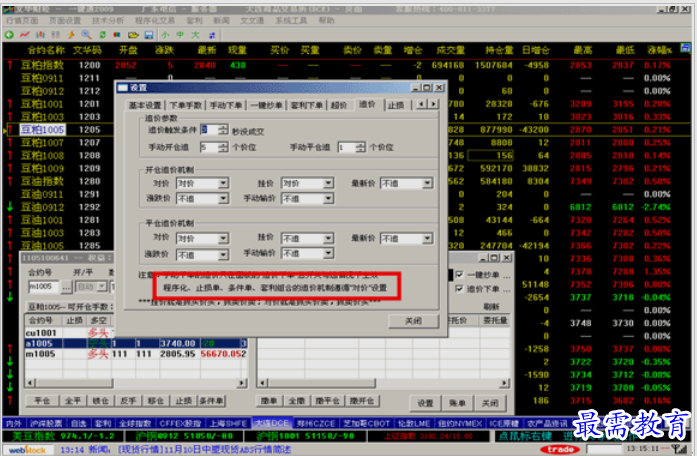
Task: Click the 关闭 button in settings dialog
Action: pyautogui.click(x=413, y=321)
